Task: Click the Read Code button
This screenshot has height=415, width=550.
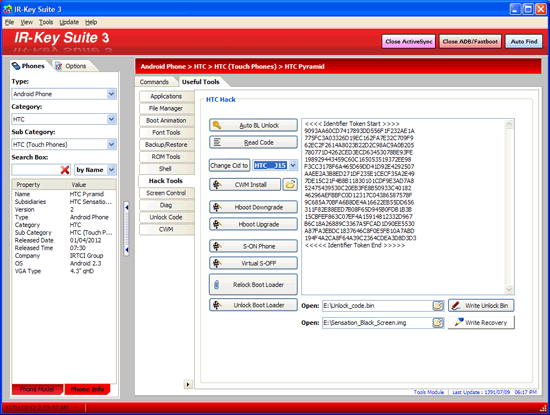Action: (253, 142)
